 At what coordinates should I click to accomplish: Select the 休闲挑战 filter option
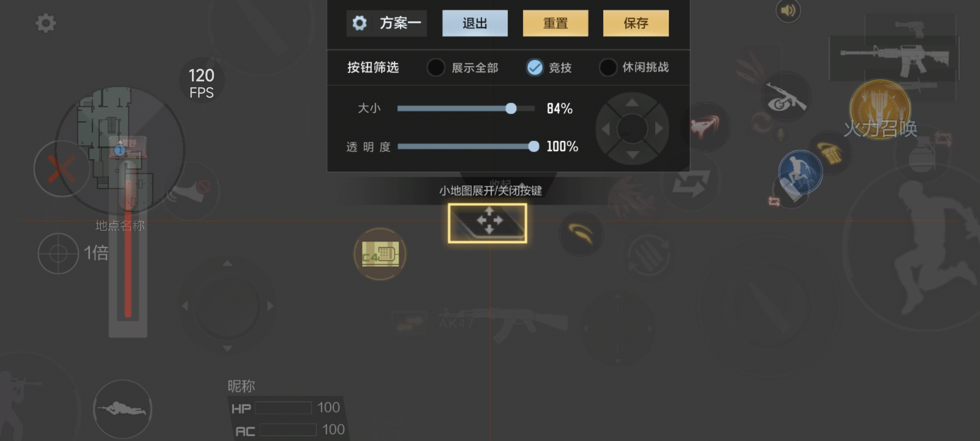(634, 67)
